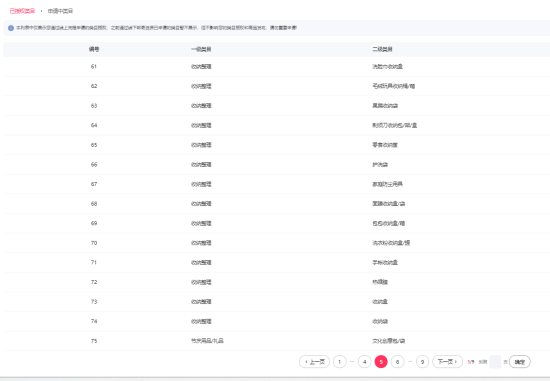Click the highlighted current page 5
This screenshot has height=381, width=550.
pos(381,362)
